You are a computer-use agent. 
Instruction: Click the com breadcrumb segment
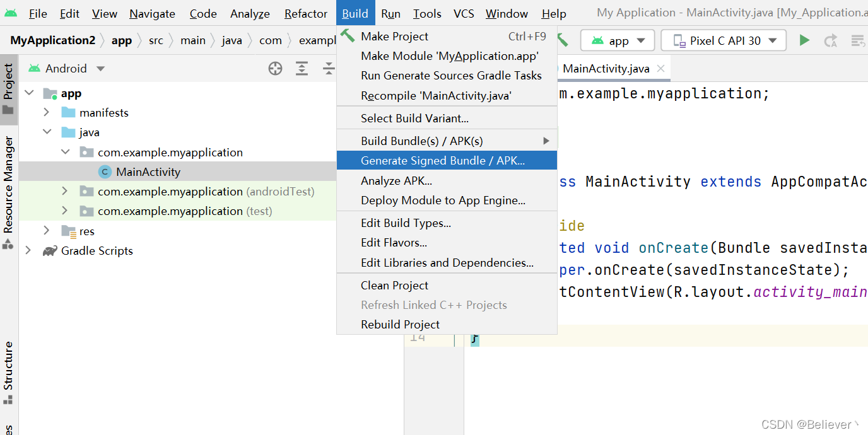(x=271, y=40)
